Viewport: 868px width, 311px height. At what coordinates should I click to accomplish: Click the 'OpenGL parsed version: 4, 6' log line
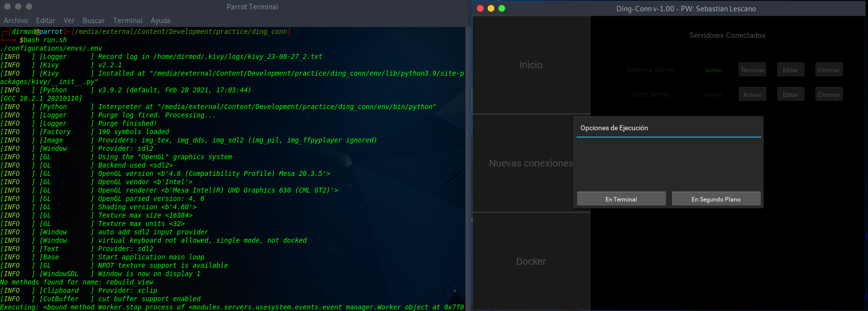(x=151, y=198)
